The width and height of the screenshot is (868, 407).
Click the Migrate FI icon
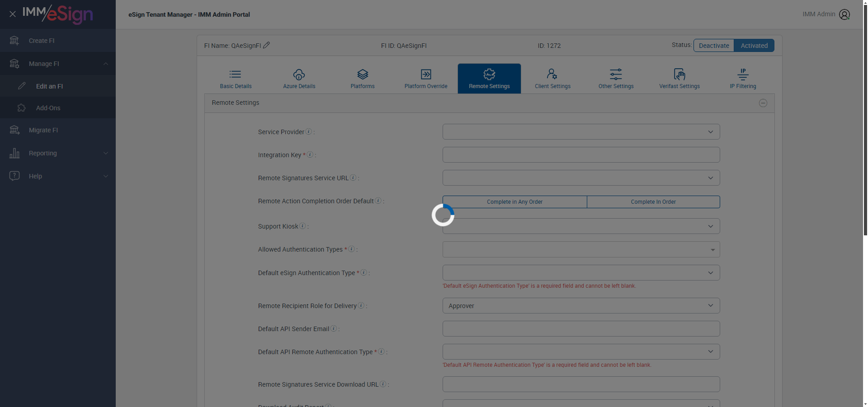tap(14, 130)
